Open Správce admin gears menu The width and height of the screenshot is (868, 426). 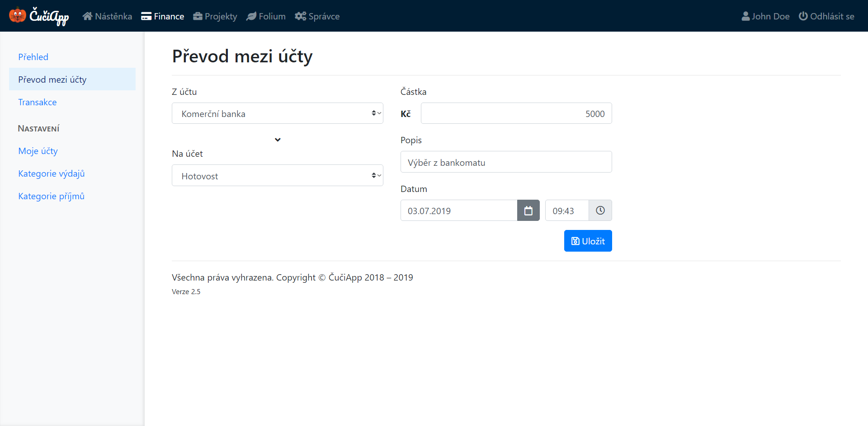(x=317, y=16)
